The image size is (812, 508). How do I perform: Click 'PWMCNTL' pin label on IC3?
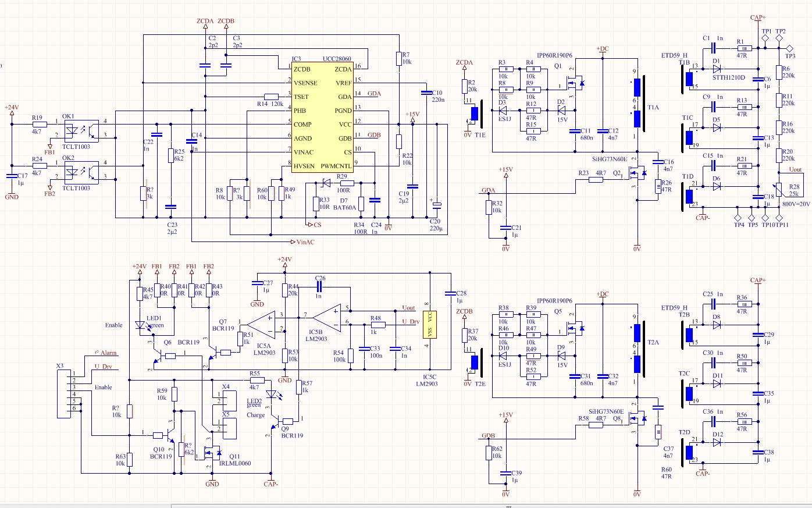click(x=336, y=166)
